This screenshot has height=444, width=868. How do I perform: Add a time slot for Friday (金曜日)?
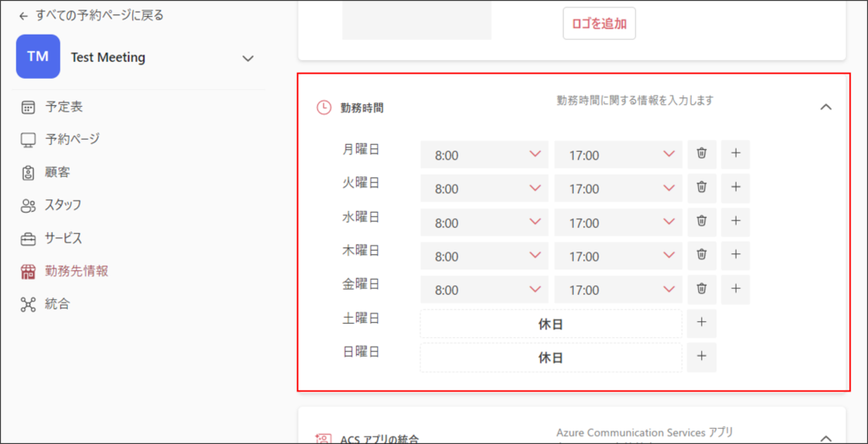pos(735,290)
